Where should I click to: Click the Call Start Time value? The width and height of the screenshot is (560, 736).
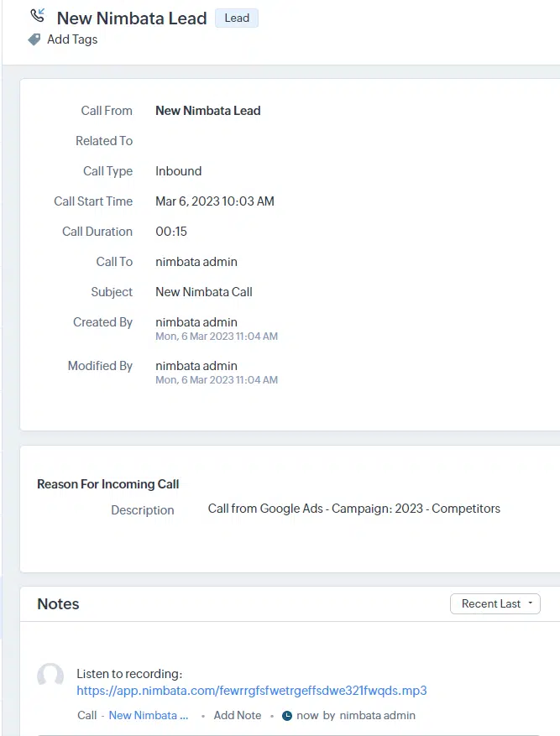pos(215,201)
